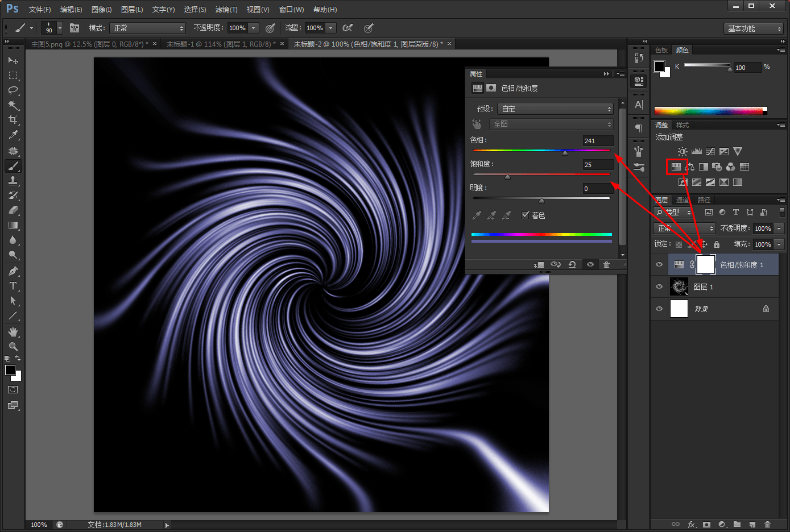Add a Color Balance adjustment
This screenshot has width=790, height=532.
pyautogui.click(x=690, y=167)
